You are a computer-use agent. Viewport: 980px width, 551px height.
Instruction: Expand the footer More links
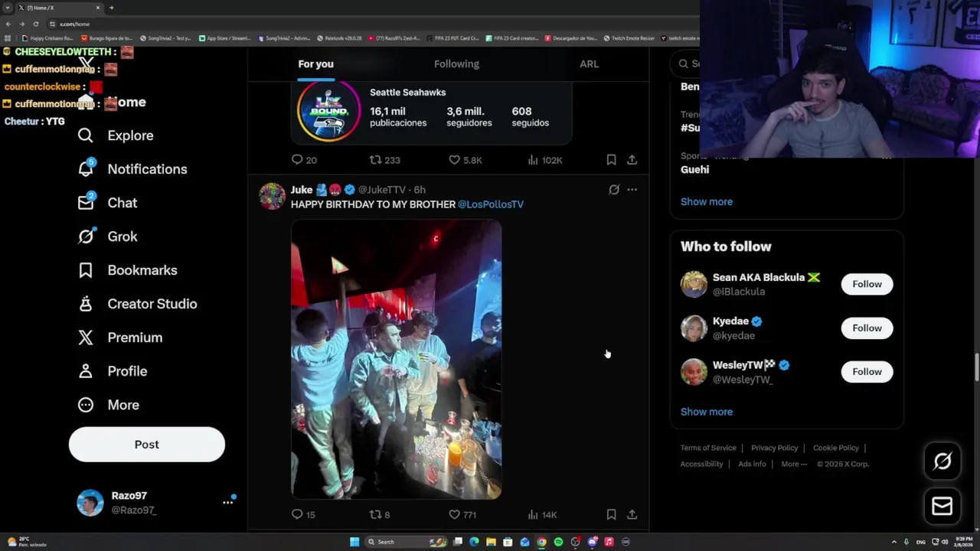[794, 464]
